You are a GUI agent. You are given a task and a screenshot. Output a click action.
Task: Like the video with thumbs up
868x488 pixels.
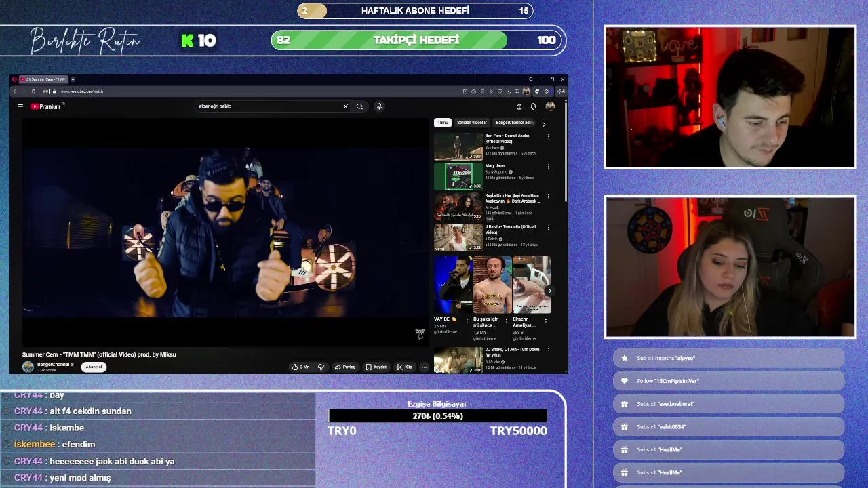300,367
